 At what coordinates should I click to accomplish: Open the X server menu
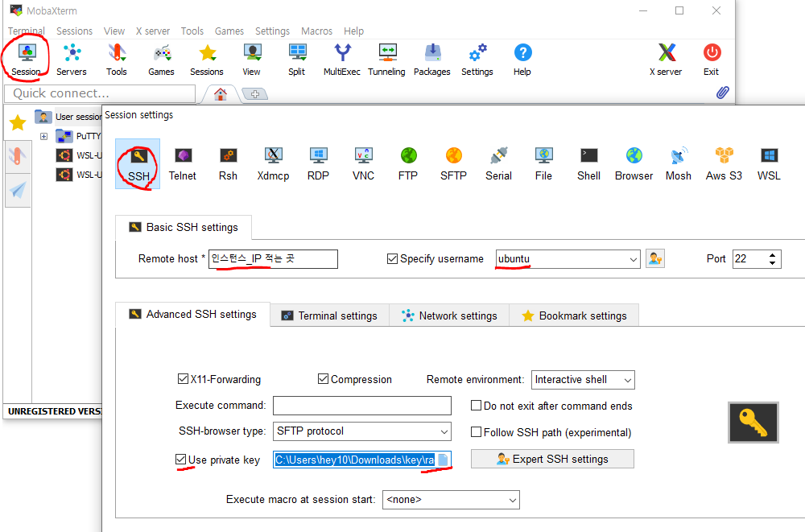pyautogui.click(x=152, y=31)
